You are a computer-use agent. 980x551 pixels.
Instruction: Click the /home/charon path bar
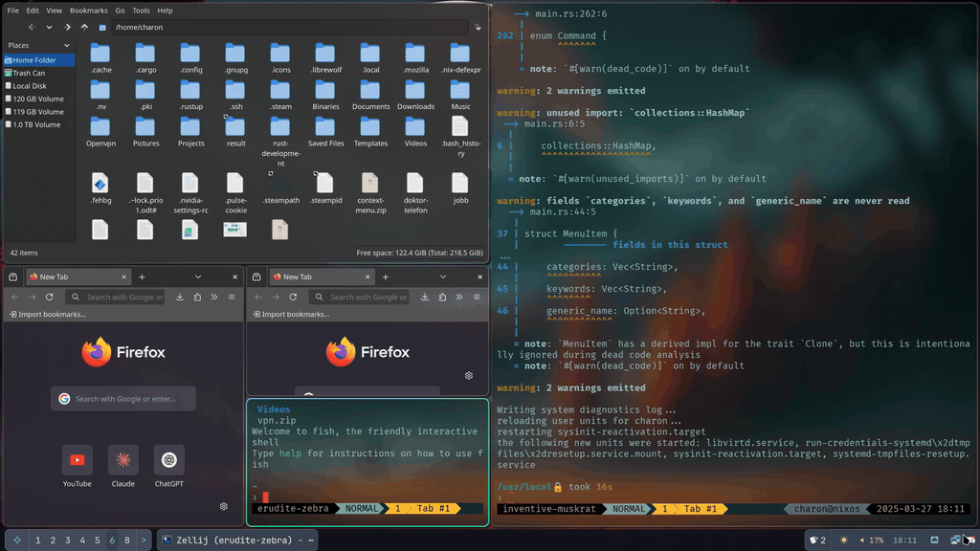pyautogui.click(x=287, y=28)
